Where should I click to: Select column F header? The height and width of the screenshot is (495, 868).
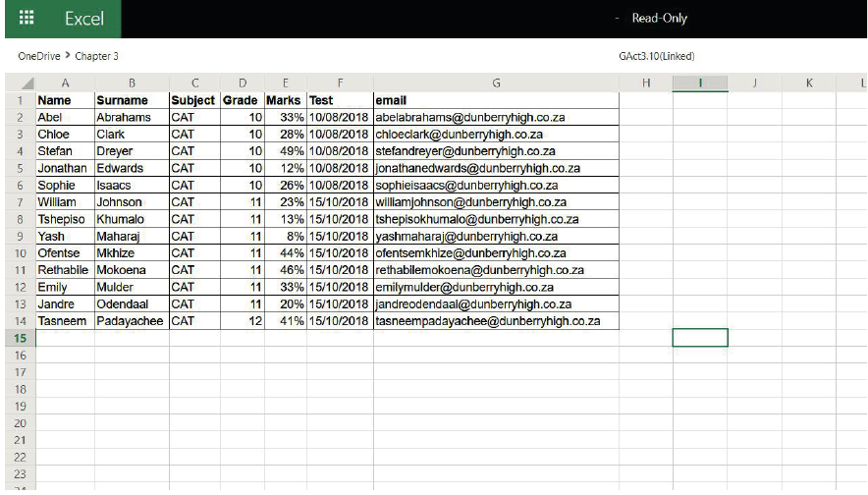pos(341,83)
